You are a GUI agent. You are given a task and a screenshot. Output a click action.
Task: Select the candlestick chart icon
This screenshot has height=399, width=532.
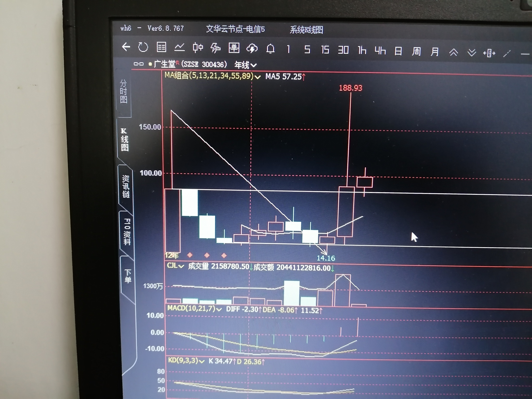point(198,48)
